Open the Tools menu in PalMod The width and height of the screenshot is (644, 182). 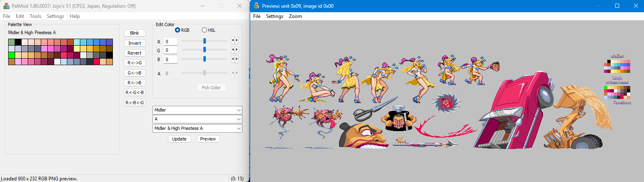35,16
